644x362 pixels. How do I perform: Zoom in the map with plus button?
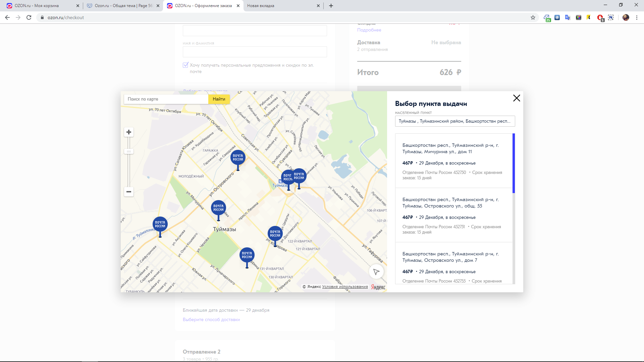(x=129, y=132)
